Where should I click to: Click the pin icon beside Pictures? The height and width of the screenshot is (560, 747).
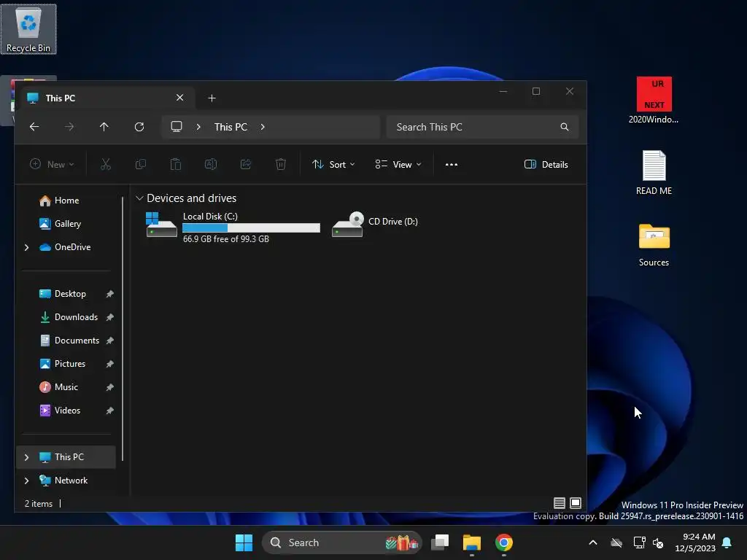pyautogui.click(x=109, y=364)
